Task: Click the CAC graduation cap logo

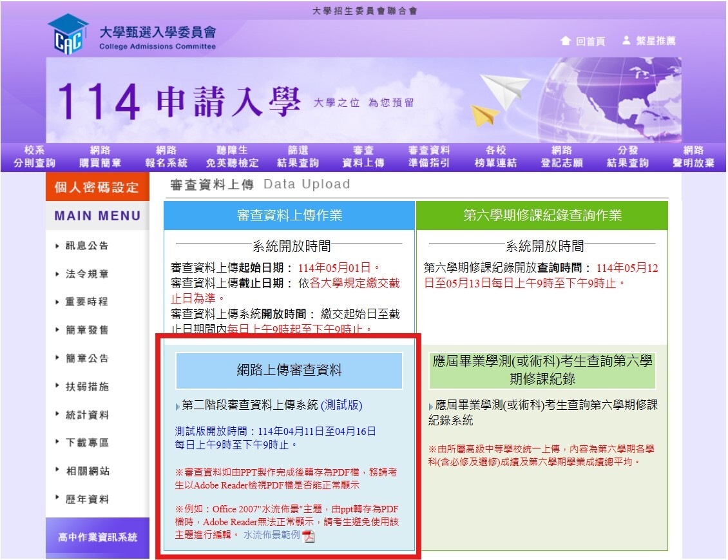Action: tap(68, 34)
